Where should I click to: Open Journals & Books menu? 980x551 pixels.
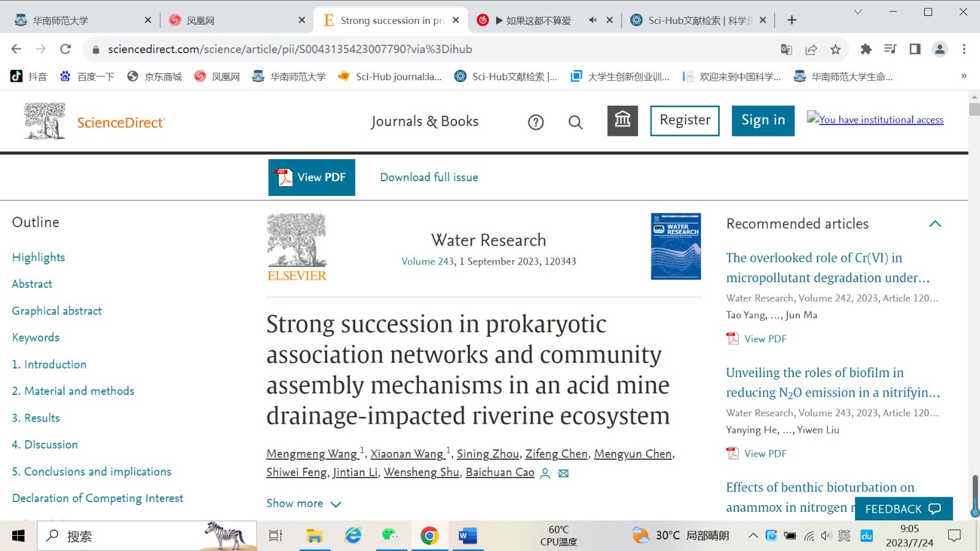pos(424,121)
